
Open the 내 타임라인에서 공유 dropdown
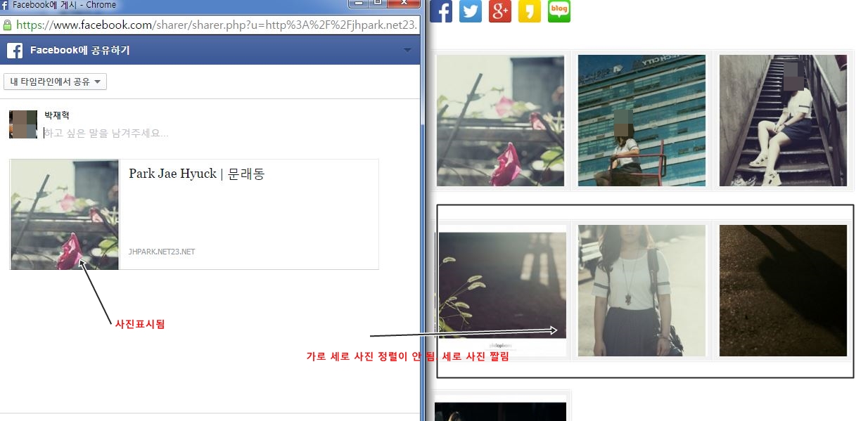click(x=55, y=82)
